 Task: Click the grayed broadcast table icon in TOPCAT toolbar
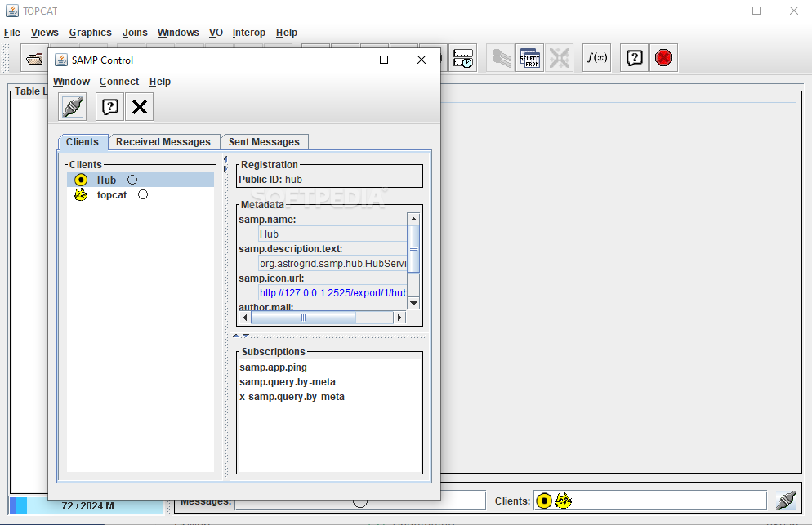pyautogui.click(x=501, y=58)
